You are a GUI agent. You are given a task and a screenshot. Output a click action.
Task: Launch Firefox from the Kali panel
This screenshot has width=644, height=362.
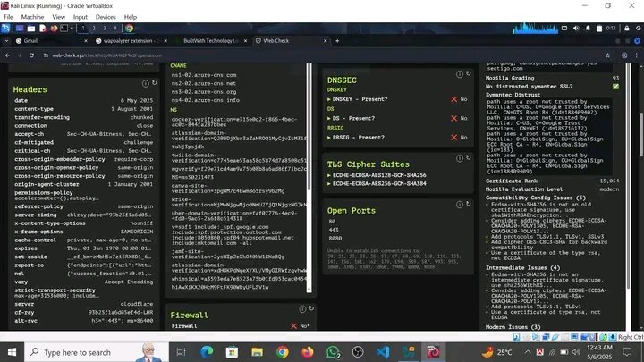54,29
